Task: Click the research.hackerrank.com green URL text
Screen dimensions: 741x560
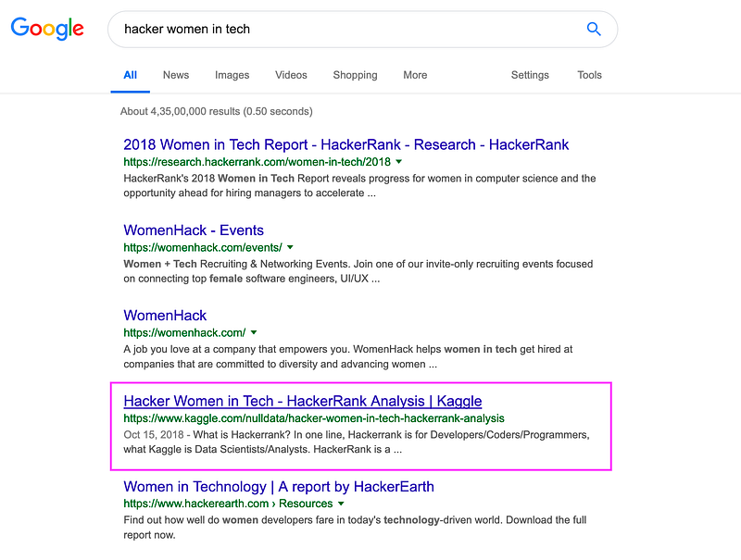Action: pos(257,162)
